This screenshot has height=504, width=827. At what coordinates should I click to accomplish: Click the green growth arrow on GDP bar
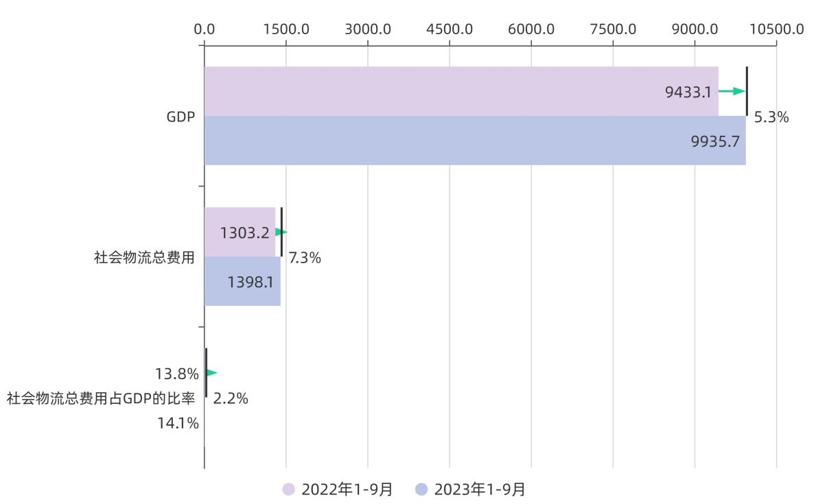[732, 91]
